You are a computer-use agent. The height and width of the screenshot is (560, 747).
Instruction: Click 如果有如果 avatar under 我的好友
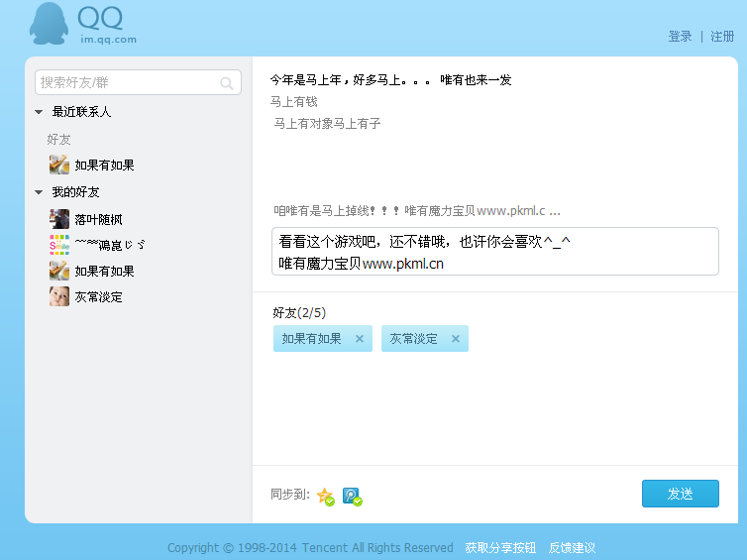pos(59,271)
